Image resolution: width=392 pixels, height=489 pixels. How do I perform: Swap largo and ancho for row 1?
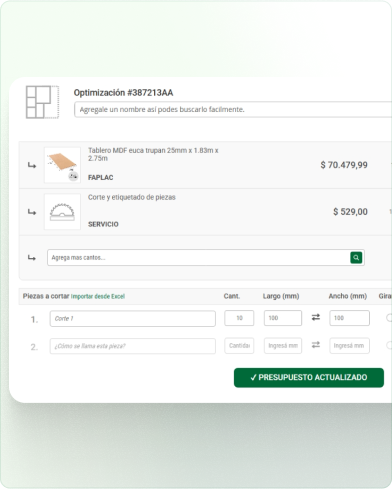point(316,317)
